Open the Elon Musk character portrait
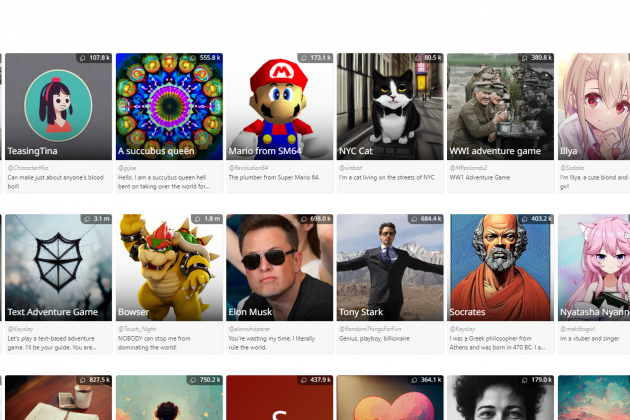Viewport: 630px width, 420px height. click(279, 265)
